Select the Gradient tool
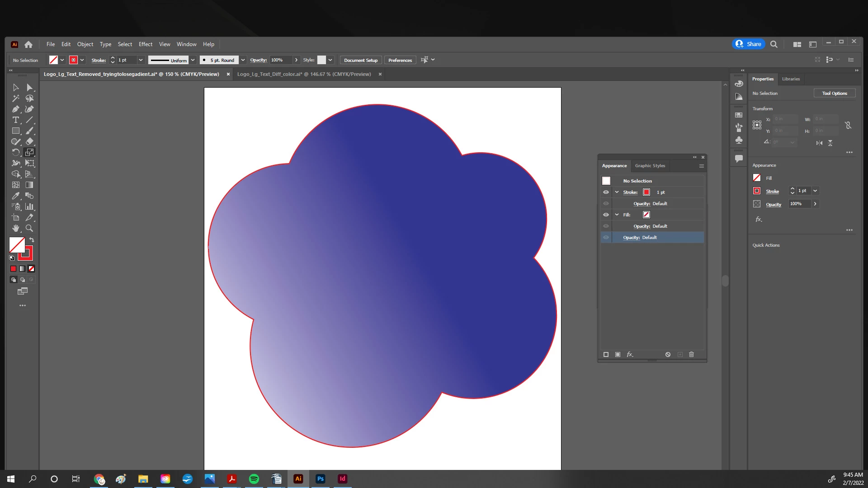868x488 pixels. [x=29, y=185]
